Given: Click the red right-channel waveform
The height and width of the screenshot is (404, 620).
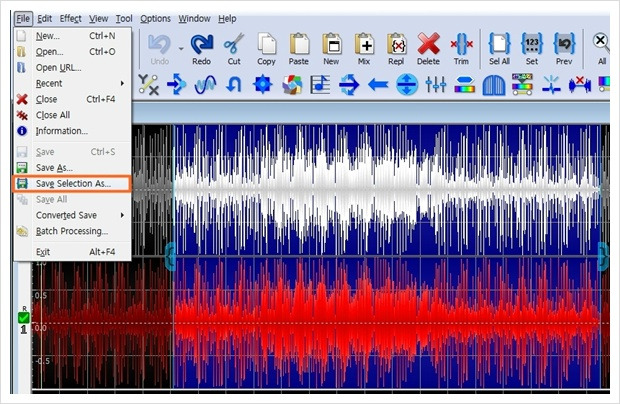Looking at the screenshot, I should [388, 322].
